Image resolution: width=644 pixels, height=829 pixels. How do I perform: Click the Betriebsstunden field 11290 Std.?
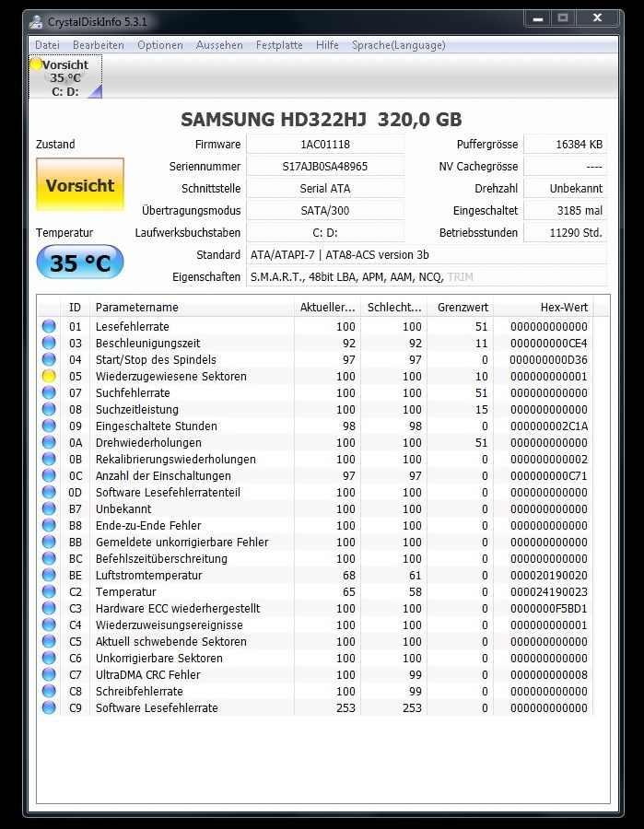point(565,233)
